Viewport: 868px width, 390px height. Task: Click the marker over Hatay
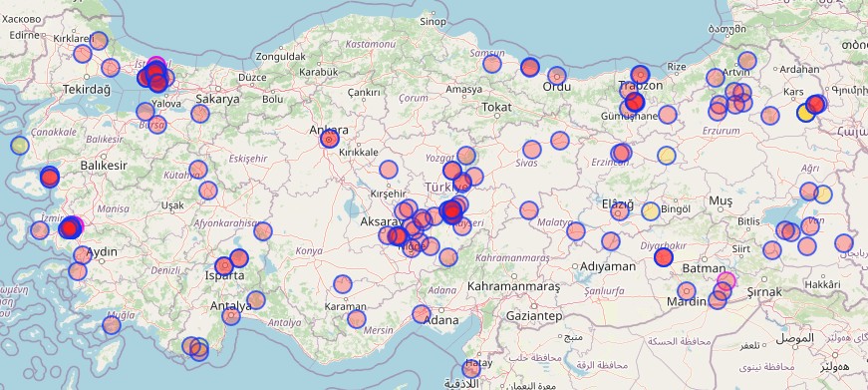[x=471, y=369]
